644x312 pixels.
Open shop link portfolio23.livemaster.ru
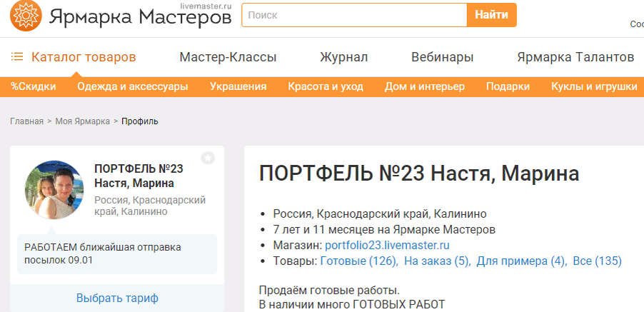click(387, 246)
